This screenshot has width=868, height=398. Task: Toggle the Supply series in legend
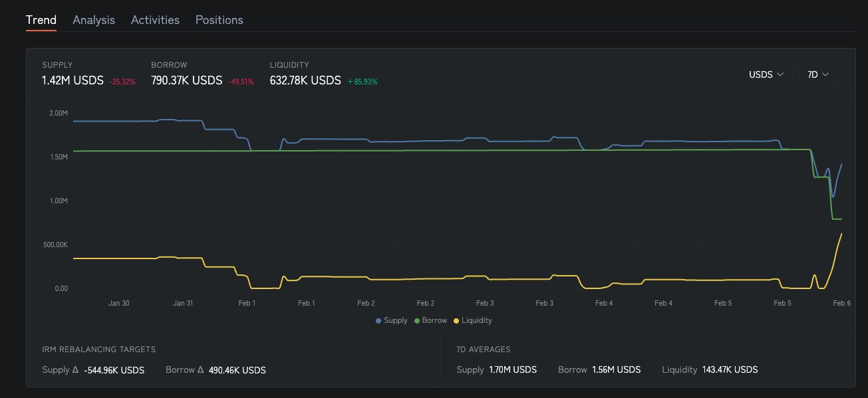(x=396, y=320)
